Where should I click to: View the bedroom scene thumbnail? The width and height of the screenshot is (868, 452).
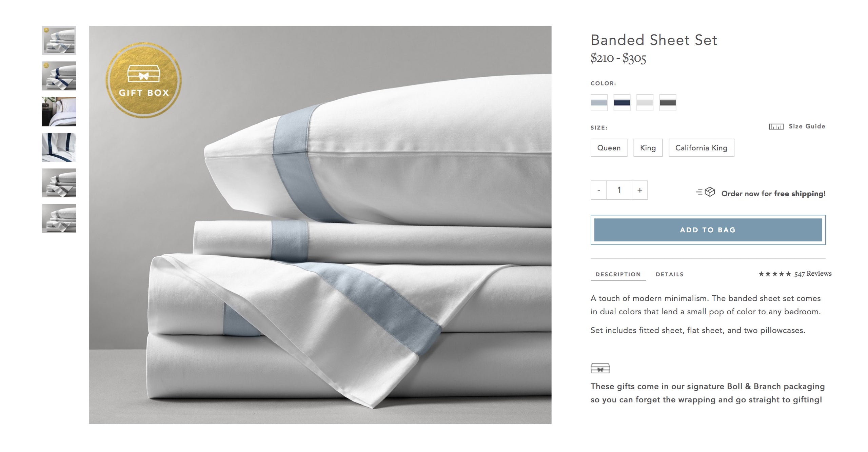(x=59, y=112)
